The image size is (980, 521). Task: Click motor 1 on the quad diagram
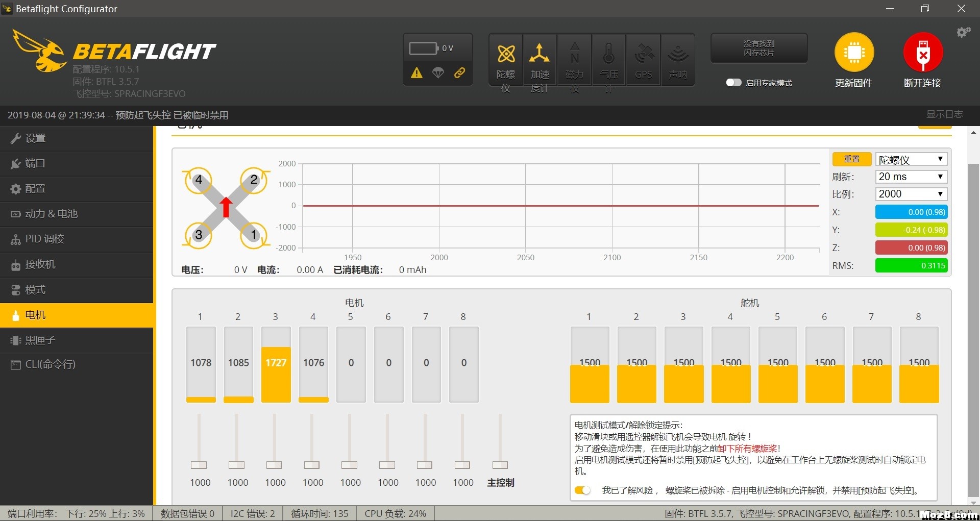[254, 235]
